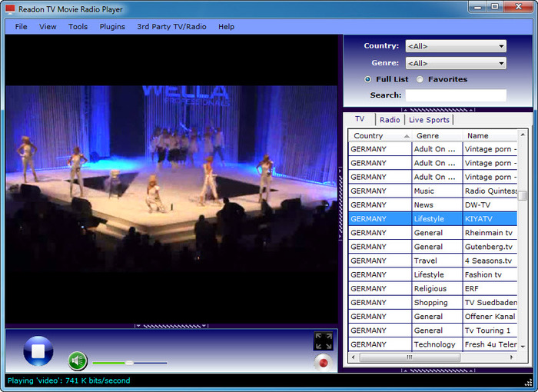This screenshot has height=392, width=538.
Task: Click the News genre cell
Action: [x=437, y=204]
